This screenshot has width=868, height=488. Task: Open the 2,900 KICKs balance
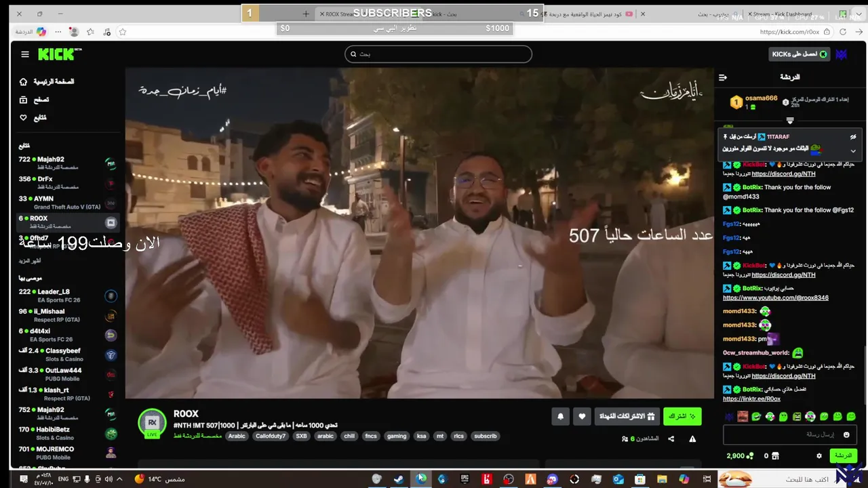[x=740, y=456]
